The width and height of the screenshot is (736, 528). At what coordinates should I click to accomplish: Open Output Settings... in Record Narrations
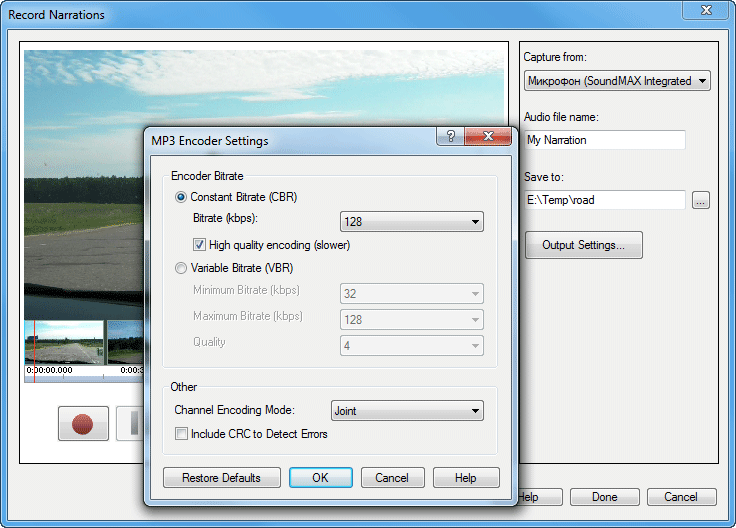tap(583, 245)
